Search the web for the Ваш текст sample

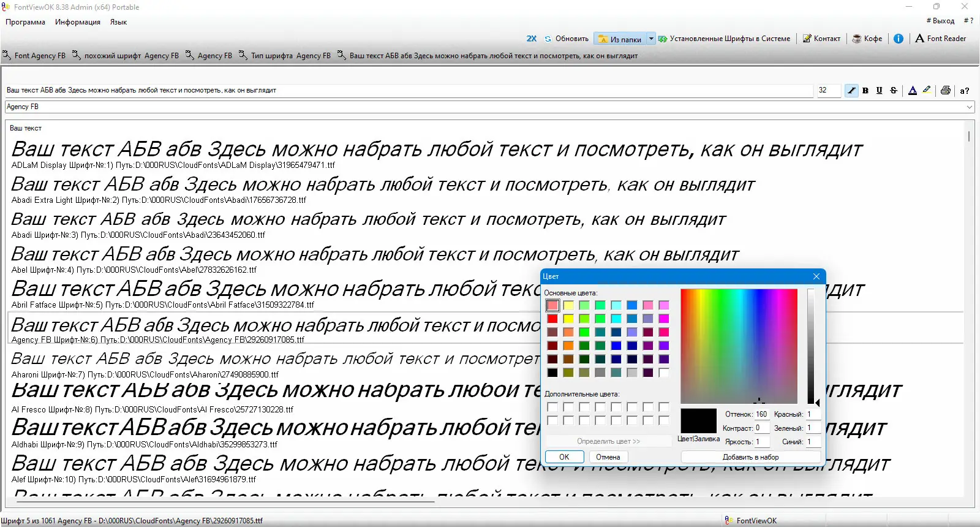coord(488,56)
